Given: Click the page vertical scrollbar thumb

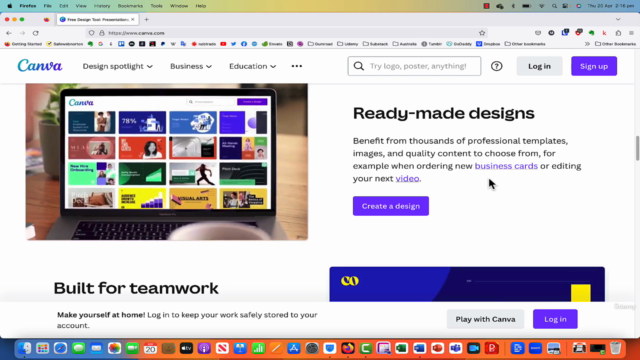Looking at the screenshot, I should [637, 149].
